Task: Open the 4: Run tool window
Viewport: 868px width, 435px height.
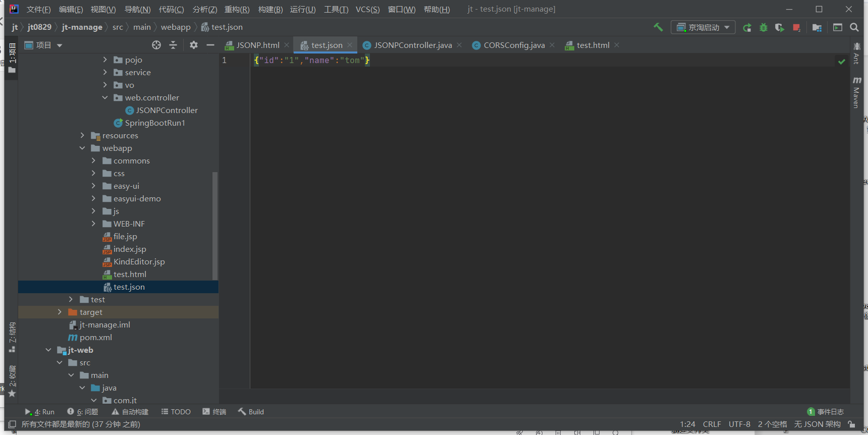Action: [39, 412]
